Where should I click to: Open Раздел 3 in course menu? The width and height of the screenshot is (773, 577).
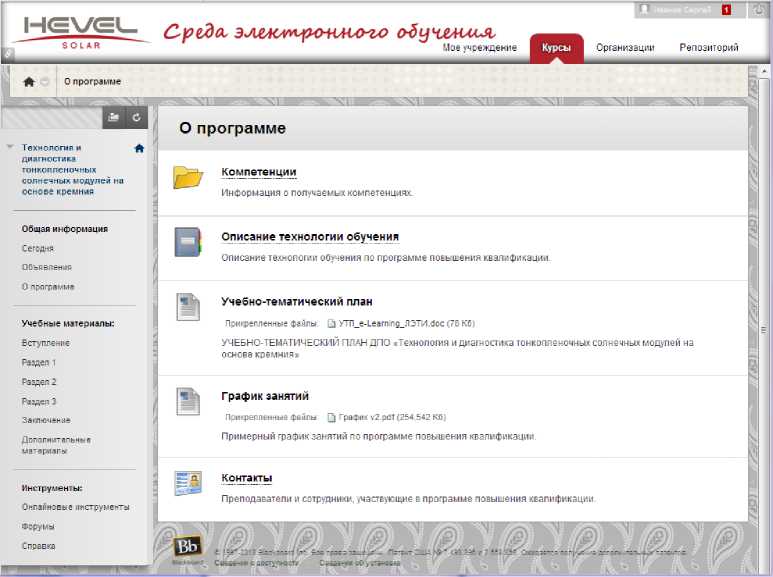[x=39, y=402]
